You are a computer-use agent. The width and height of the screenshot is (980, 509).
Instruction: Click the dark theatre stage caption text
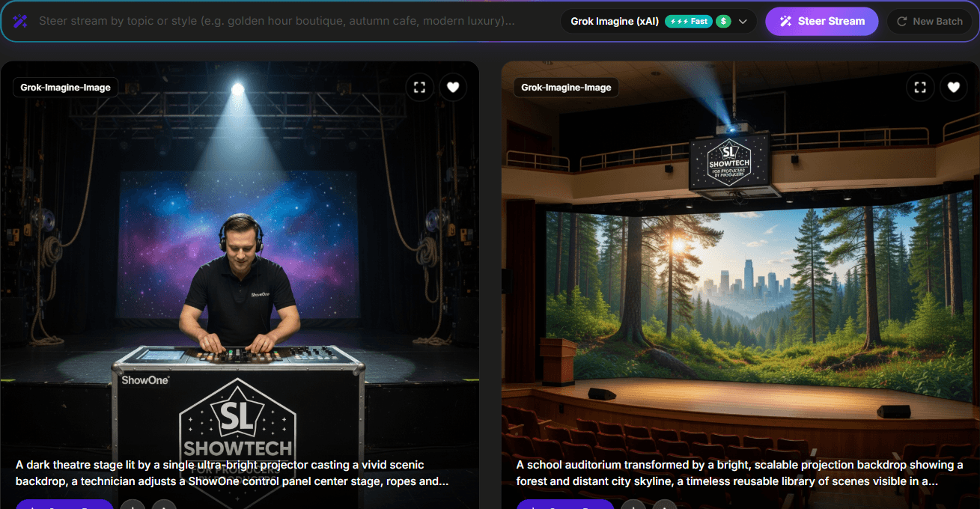[232, 473]
